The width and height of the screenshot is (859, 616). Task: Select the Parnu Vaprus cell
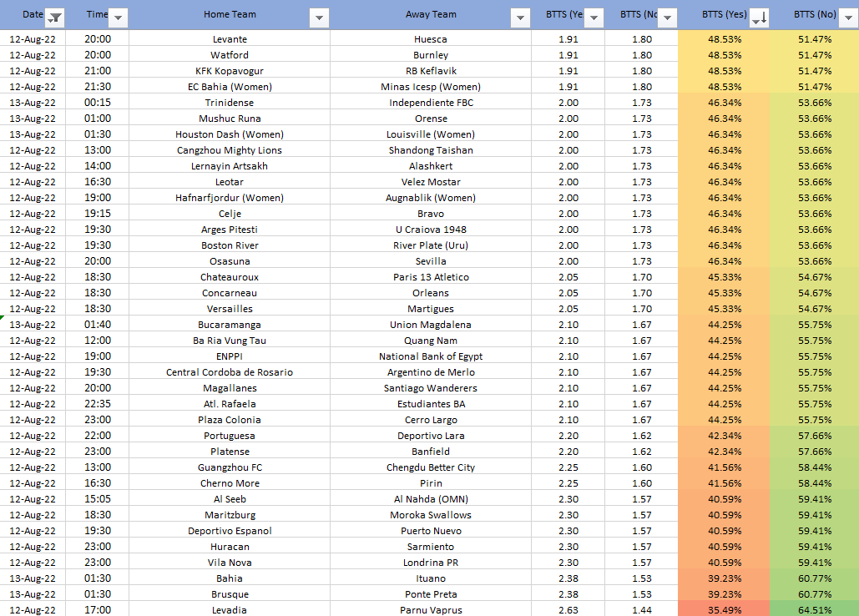431,610
